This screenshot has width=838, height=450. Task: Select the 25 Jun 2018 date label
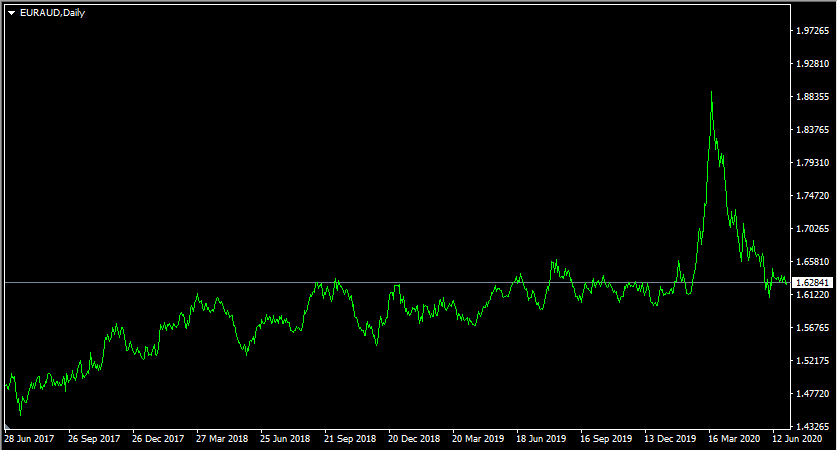285,439
